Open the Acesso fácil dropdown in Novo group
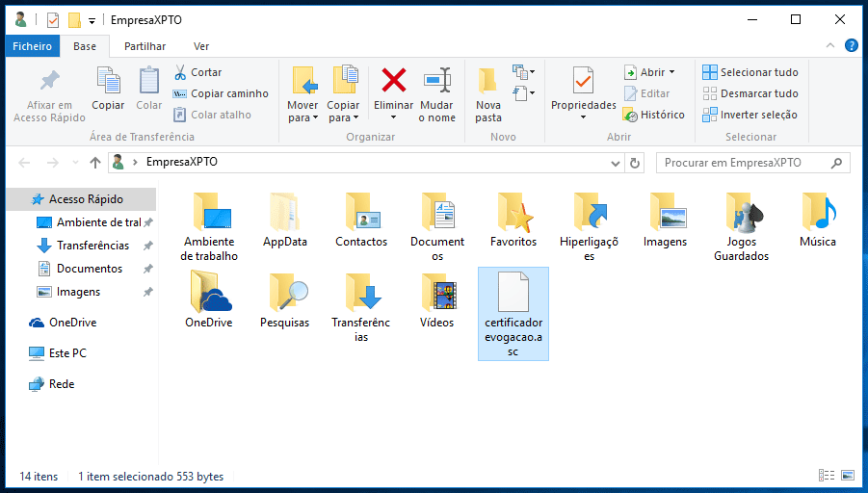This screenshot has height=493, width=868. [x=523, y=93]
